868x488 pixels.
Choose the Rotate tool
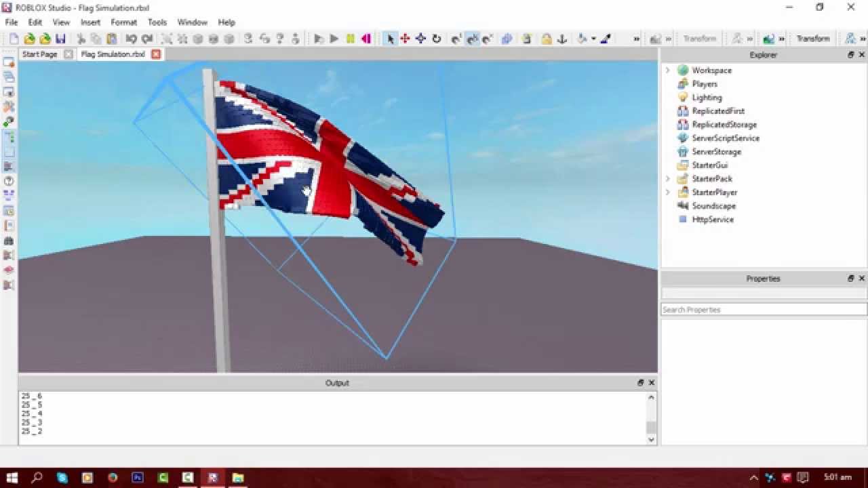[437, 39]
